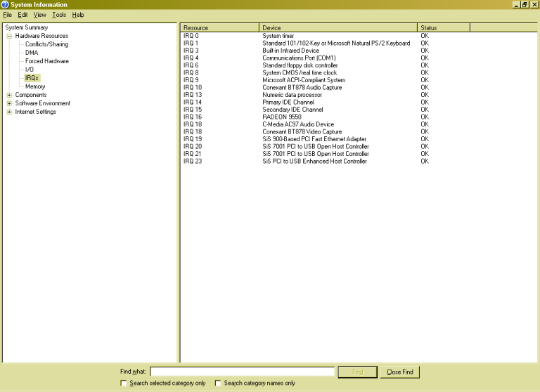Viewport: 540px width, 392px height.
Task: Open the Edit menu
Action: (x=22, y=15)
